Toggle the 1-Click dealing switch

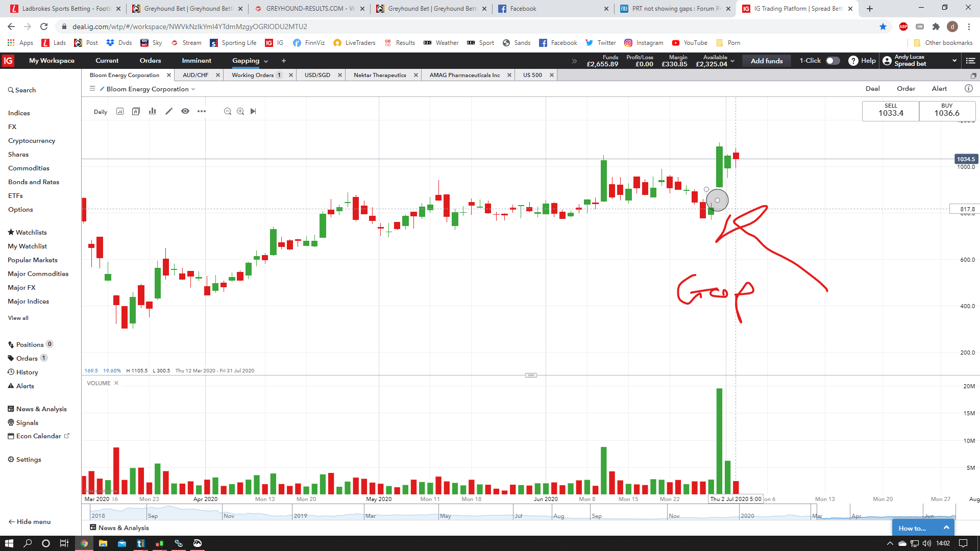[x=832, y=61]
